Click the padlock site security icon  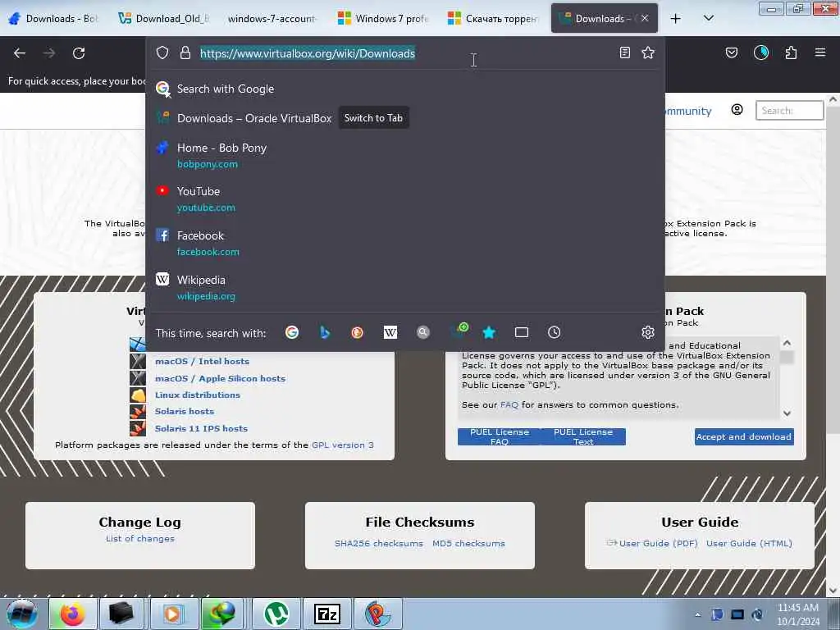coord(185,52)
